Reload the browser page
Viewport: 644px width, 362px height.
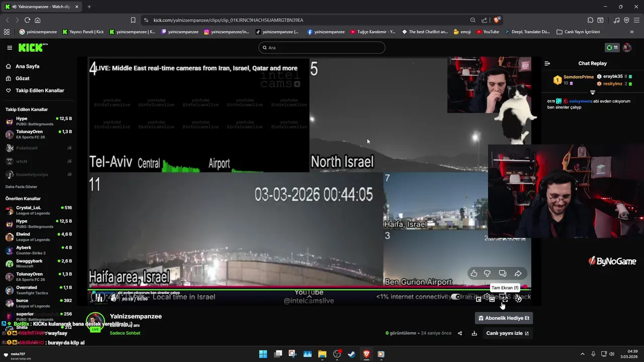(27, 20)
